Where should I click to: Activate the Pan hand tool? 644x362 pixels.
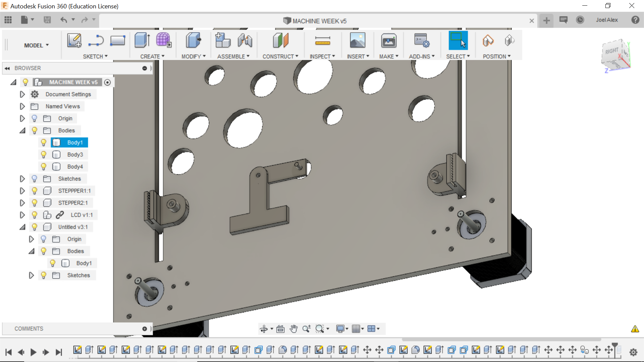pos(293,329)
